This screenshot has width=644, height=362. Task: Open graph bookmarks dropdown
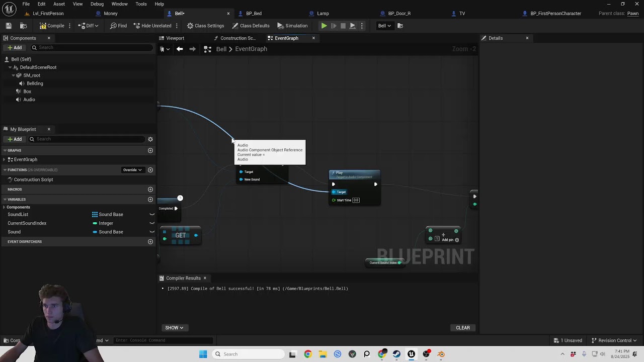(x=165, y=49)
